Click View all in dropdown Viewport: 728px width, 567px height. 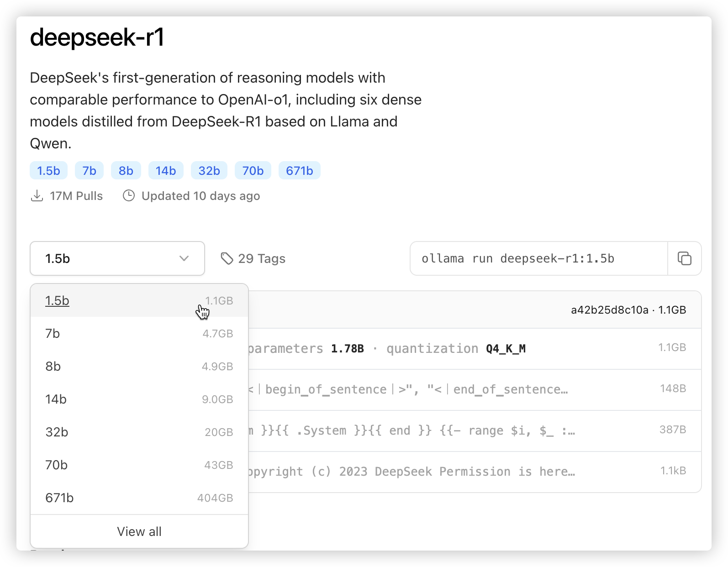[x=139, y=531]
